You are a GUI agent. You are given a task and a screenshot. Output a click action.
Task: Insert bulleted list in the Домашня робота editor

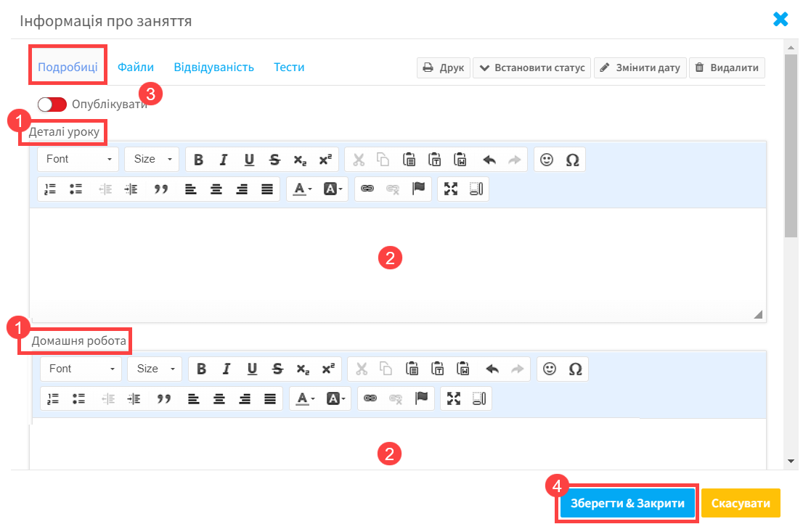pos(78,398)
